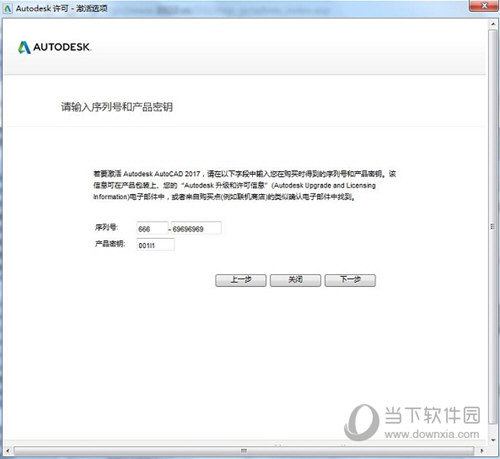
Task: Click the 上一步 (previous step) button
Action: click(x=240, y=280)
